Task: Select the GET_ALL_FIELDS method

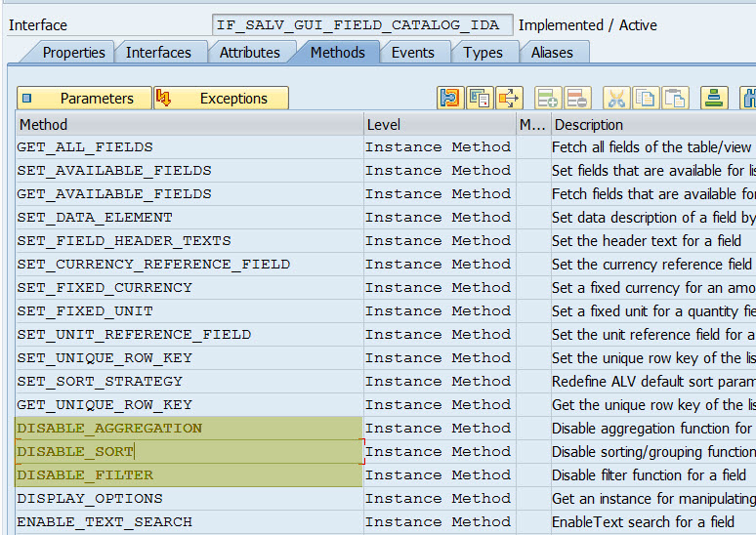Action: tap(189, 147)
